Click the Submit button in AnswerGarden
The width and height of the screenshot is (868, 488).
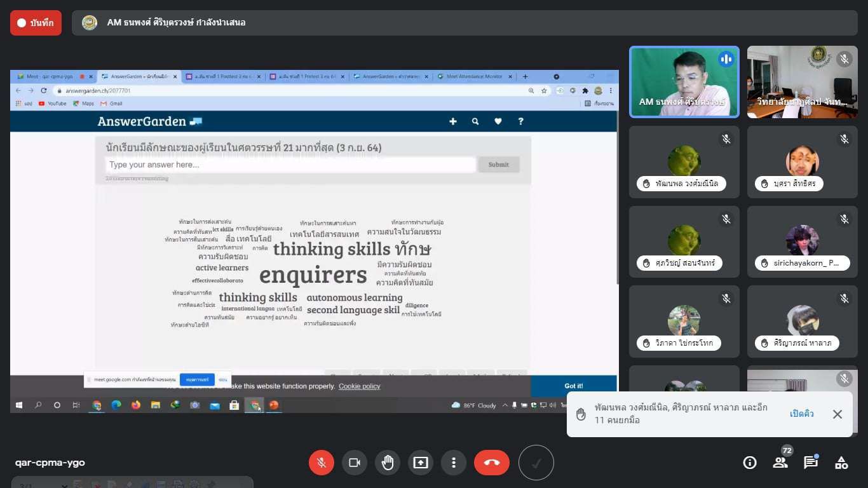coord(498,165)
